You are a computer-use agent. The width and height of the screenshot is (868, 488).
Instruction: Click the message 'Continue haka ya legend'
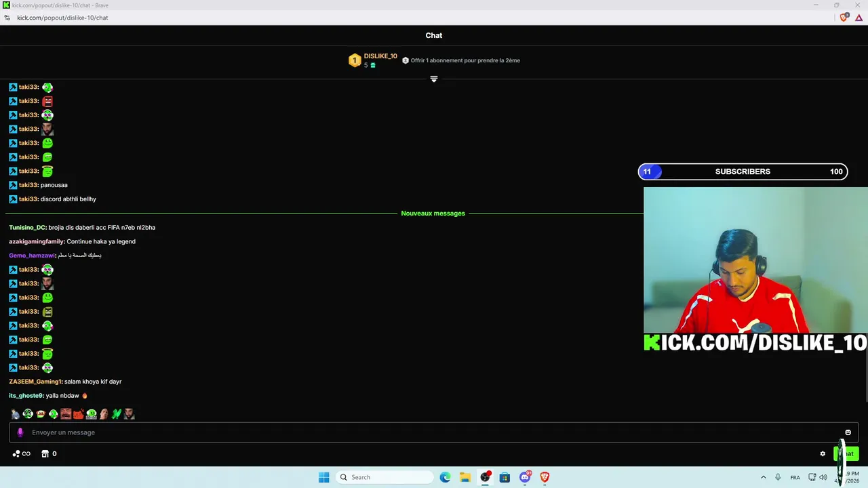[x=101, y=242]
